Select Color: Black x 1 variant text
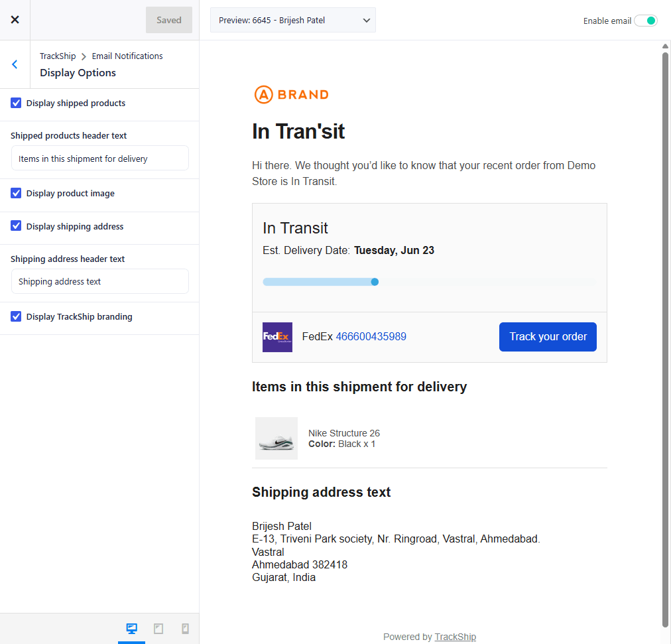The width and height of the screenshot is (671, 644). [x=342, y=444]
